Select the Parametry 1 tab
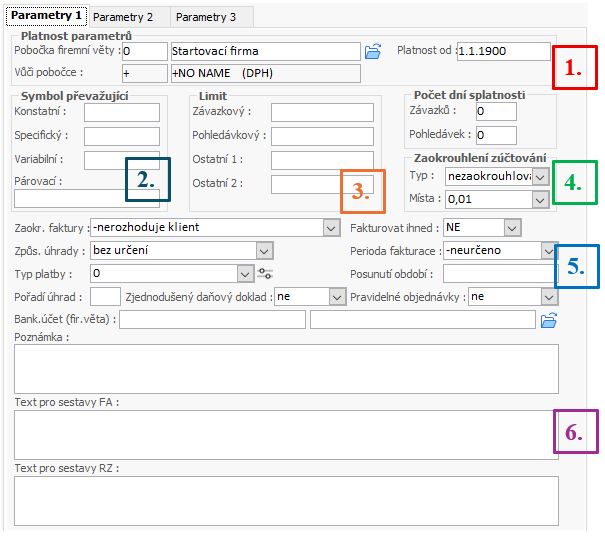This screenshot has height=539, width=605. pyautogui.click(x=45, y=16)
